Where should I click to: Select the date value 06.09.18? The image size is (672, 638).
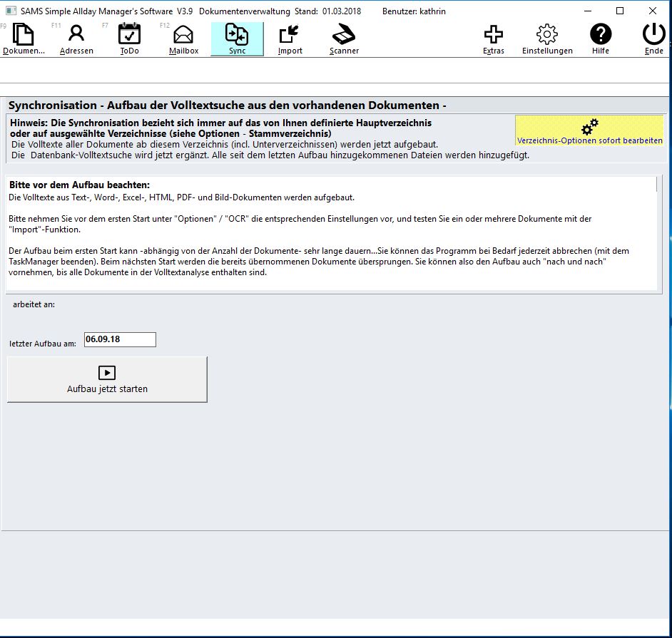[103, 339]
